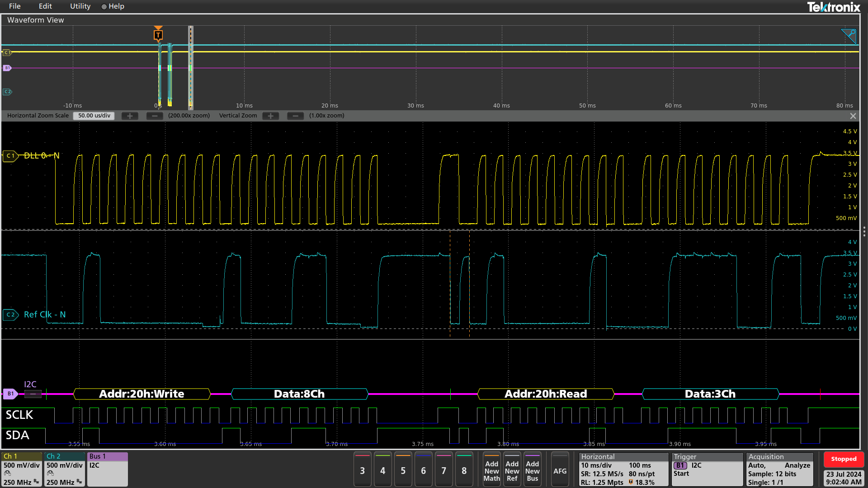The height and width of the screenshot is (488, 868).
Task: Click the SCLK digital waveform label
Action: pos(19,415)
